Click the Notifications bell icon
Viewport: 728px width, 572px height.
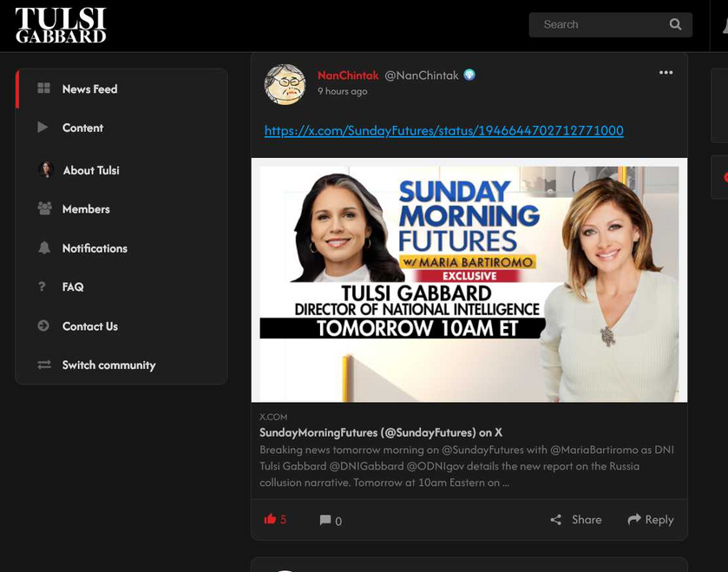pos(44,248)
